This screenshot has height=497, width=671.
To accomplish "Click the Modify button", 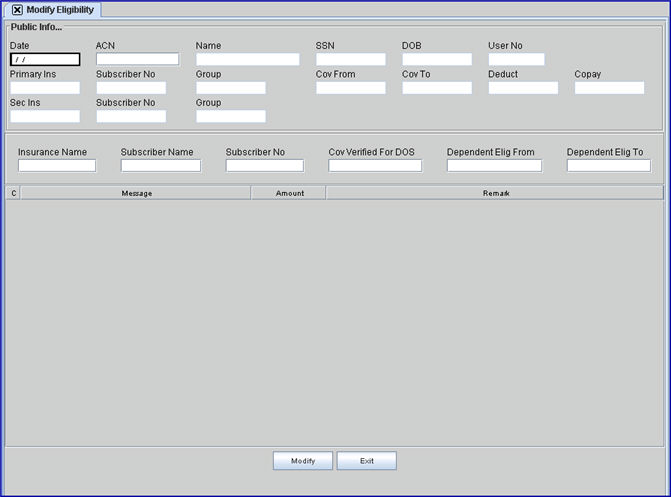I will [x=303, y=461].
